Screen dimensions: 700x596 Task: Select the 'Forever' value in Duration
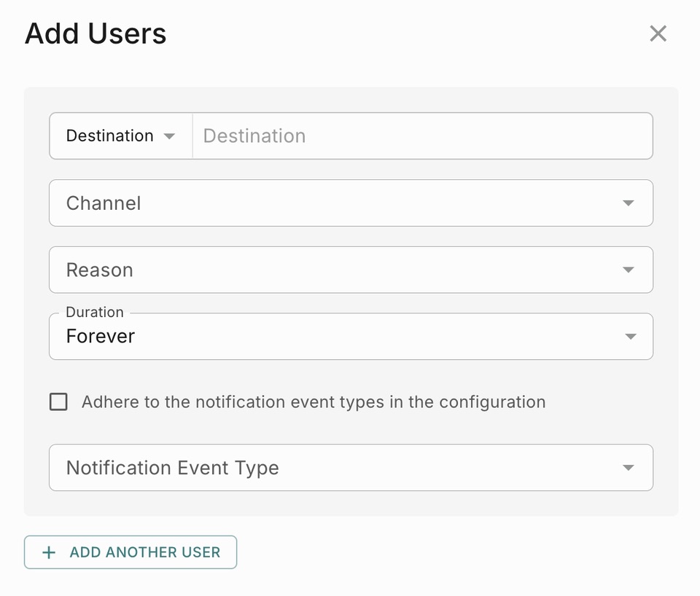101,337
